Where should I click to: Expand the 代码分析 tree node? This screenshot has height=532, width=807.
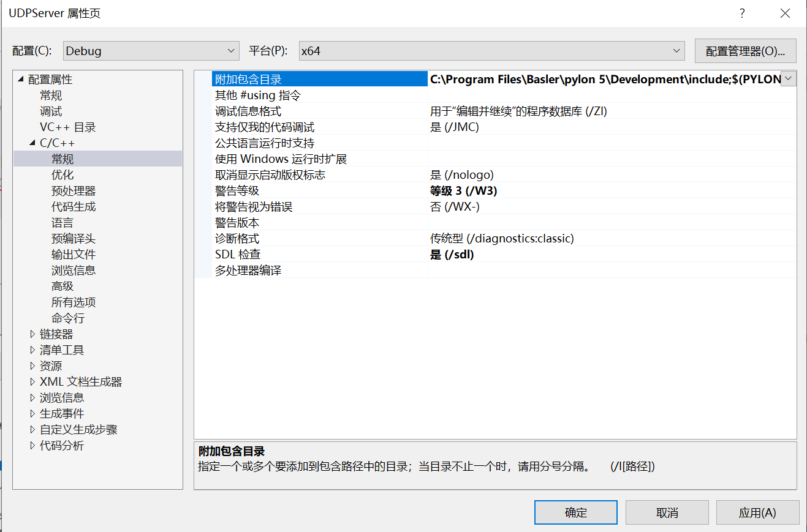tap(32, 445)
